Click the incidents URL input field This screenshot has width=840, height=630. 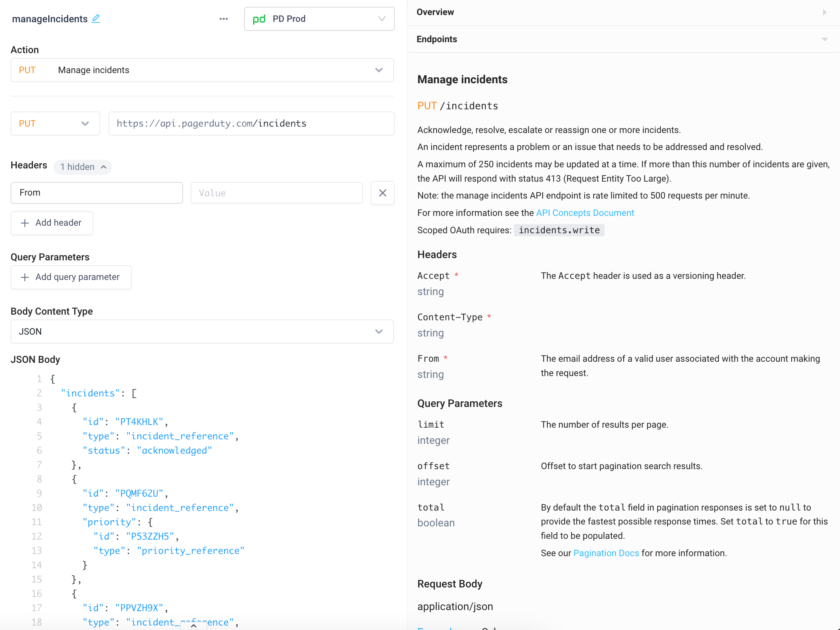[x=251, y=124]
